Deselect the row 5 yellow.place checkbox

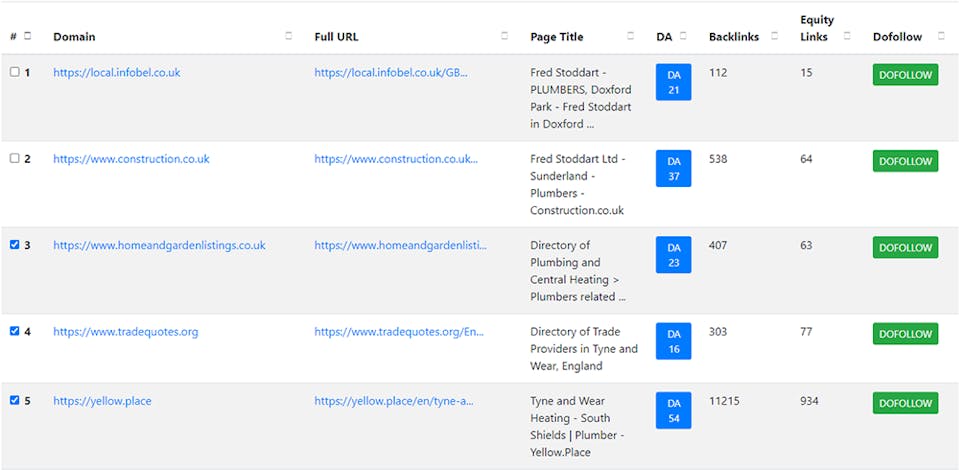[x=14, y=401]
